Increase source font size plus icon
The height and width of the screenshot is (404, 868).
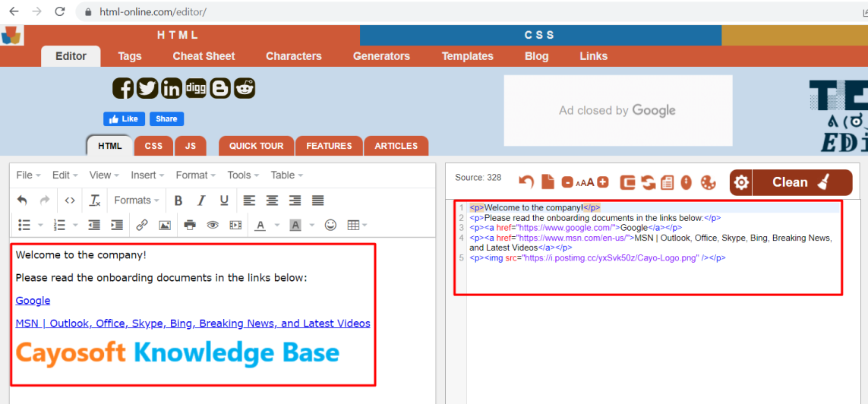[x=603, y=182]
